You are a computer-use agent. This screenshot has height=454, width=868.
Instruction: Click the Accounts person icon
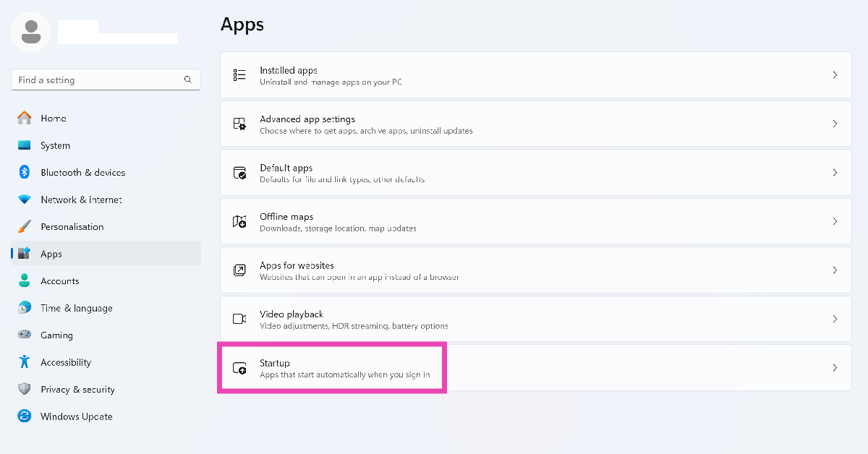pos(25,280)
